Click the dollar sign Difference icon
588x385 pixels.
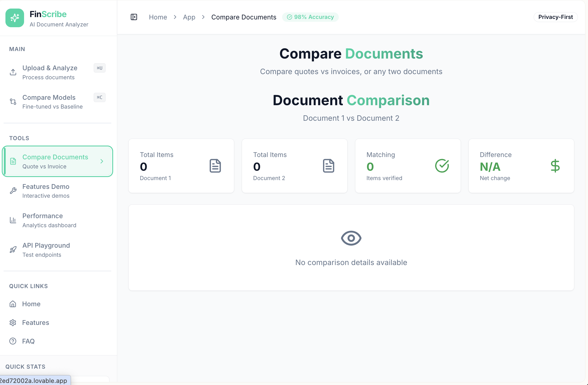coord(555,166)
